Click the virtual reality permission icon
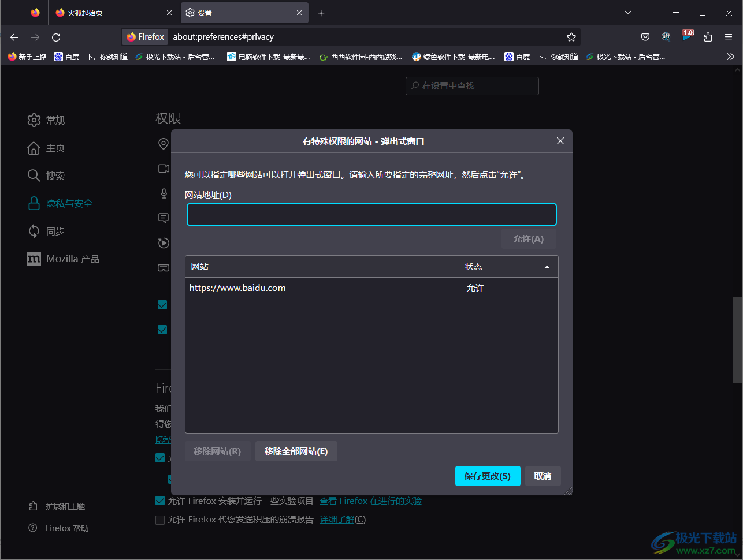The image size is (743, 560). [x=164, y=268]
